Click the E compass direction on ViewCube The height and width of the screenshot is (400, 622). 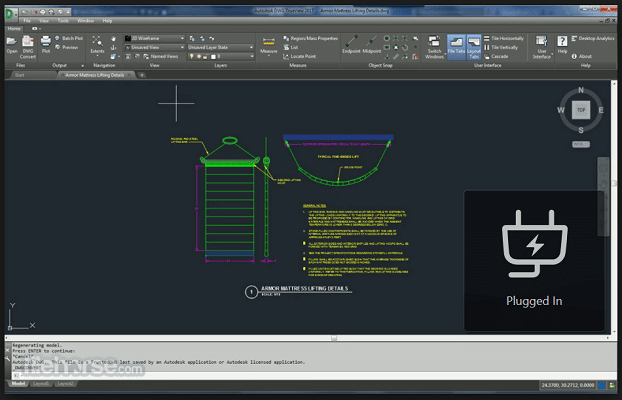pyautogui.click(x=601, y=110)
